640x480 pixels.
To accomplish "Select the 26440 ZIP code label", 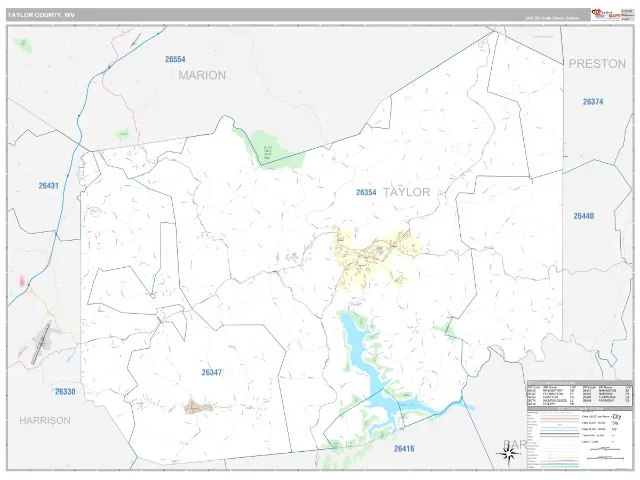I will tap(584, 216).
